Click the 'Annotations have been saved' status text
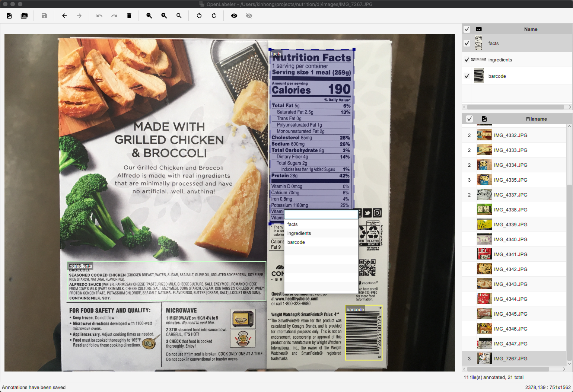This screenshot has height=392, width=573. point(34,387)
